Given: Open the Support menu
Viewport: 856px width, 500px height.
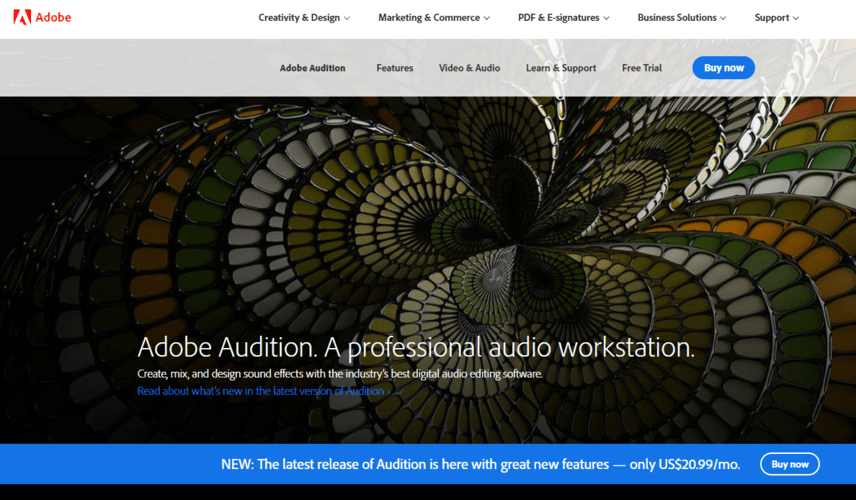Looking at the screenshot, I should point(776,17).
